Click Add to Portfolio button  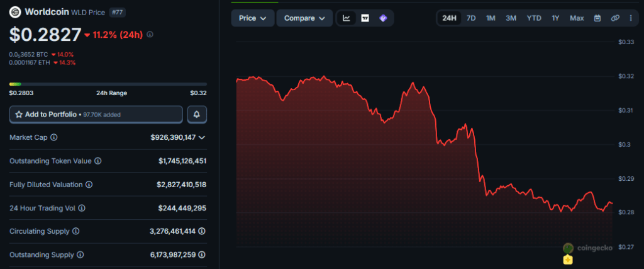[x=96, y=115]
